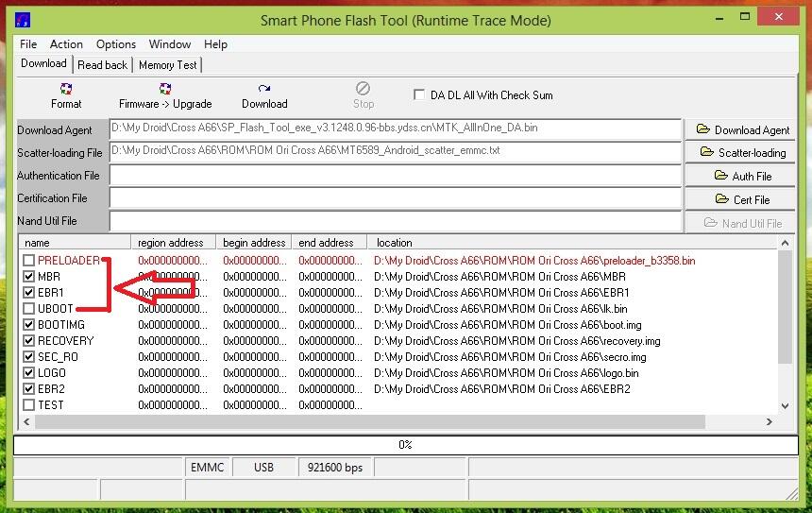Screen dimensions: 812x513
Task: Click the lk.bin location path
Action: 500,308
